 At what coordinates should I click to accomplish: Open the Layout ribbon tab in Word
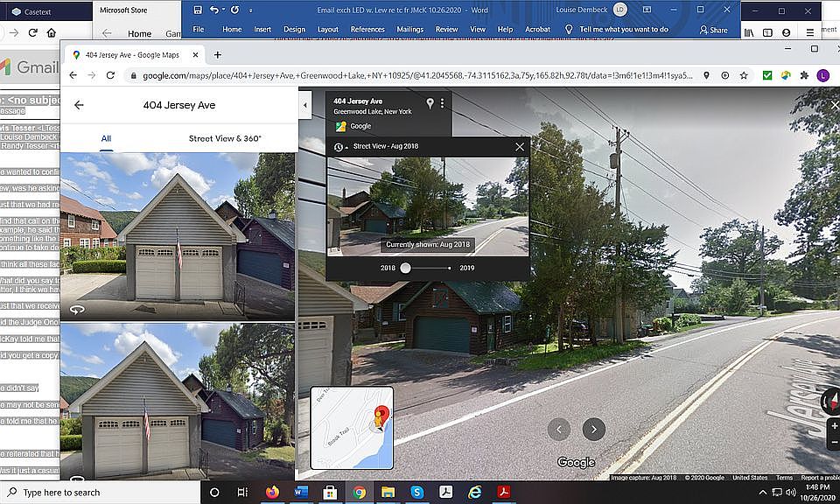(328, 30)
